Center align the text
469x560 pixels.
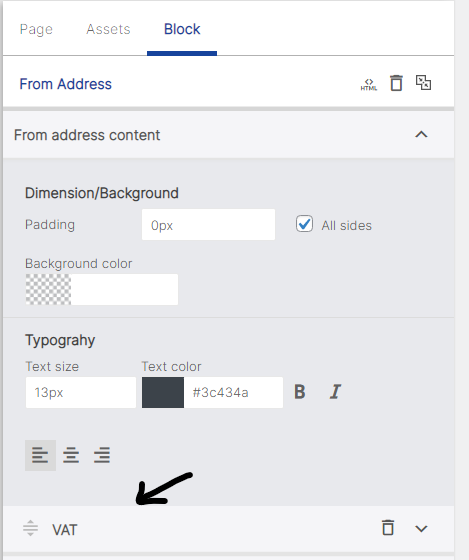(x=71, y=455)
